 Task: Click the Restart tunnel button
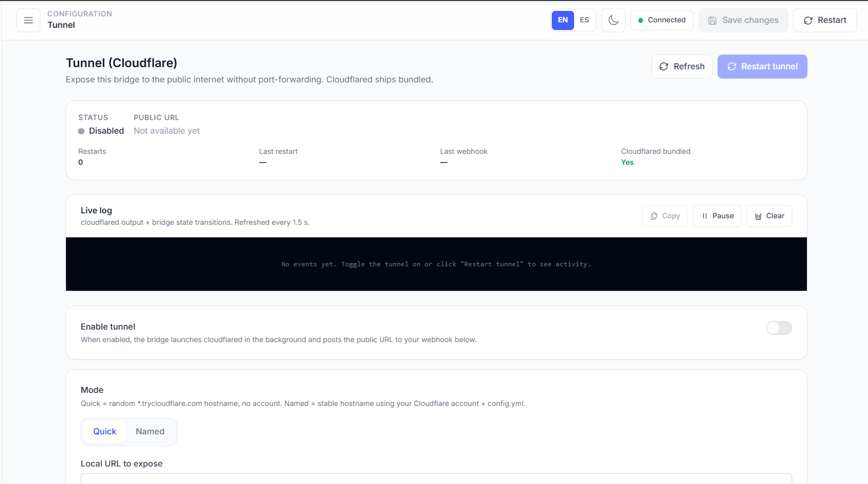pyautogui.click(x=762, y=67)
